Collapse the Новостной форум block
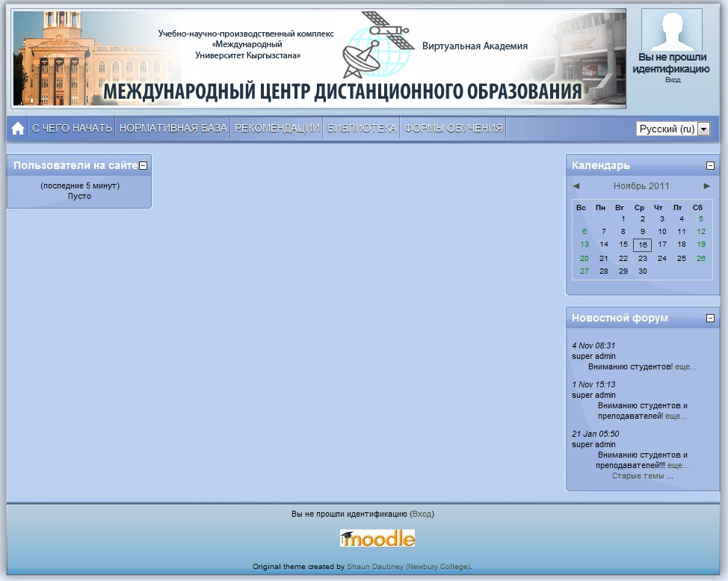This screenshot has width=728, height=581. click(x=709, y=317)
